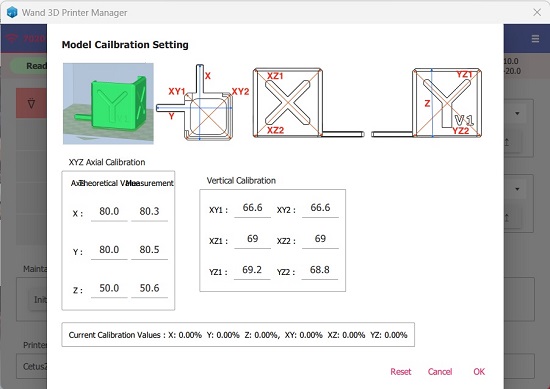Edit the X measurement value 80.3
The height and width of the screenshot is (389, 550).
[x=149, y=212]
